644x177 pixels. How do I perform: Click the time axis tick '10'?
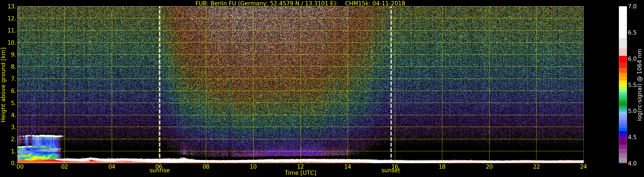253,166
